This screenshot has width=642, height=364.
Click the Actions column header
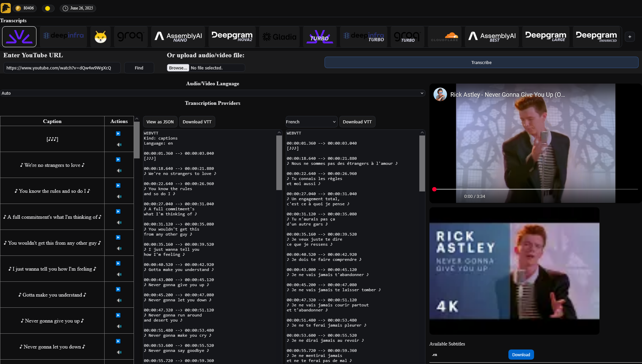tap(119, 121)
